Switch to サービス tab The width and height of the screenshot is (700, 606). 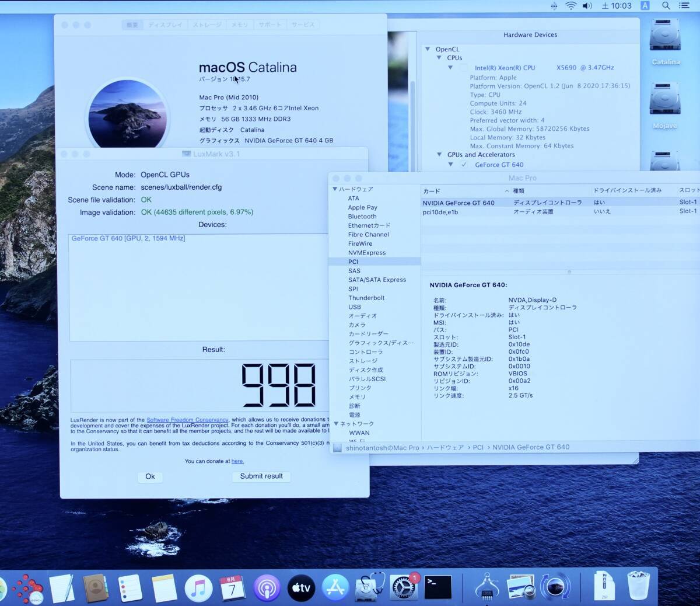303,25
